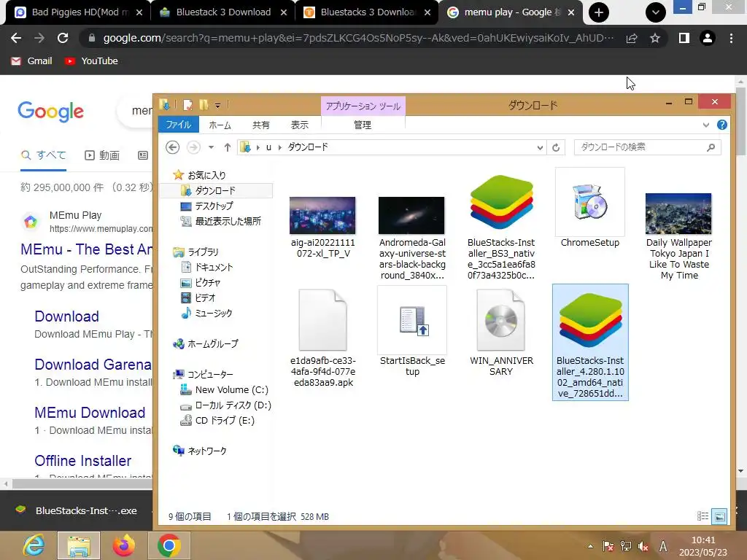Screen dimensions: 747x560
Task: Select the WIN_ANNIVERSARY disc image icon
Action: 501,320
